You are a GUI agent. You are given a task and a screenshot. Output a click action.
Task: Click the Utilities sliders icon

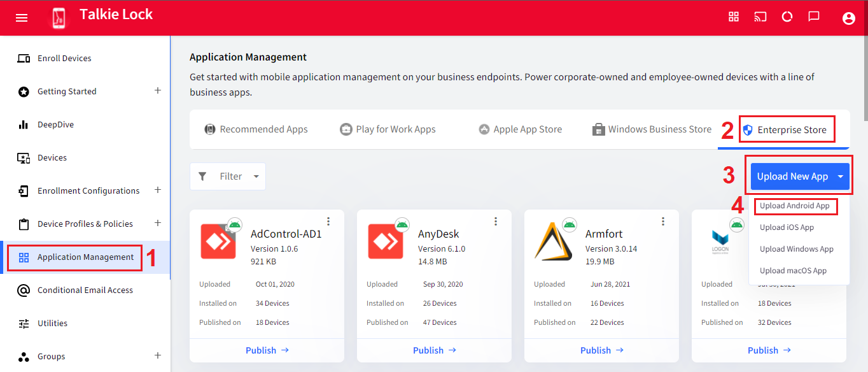tap(24, 323)
